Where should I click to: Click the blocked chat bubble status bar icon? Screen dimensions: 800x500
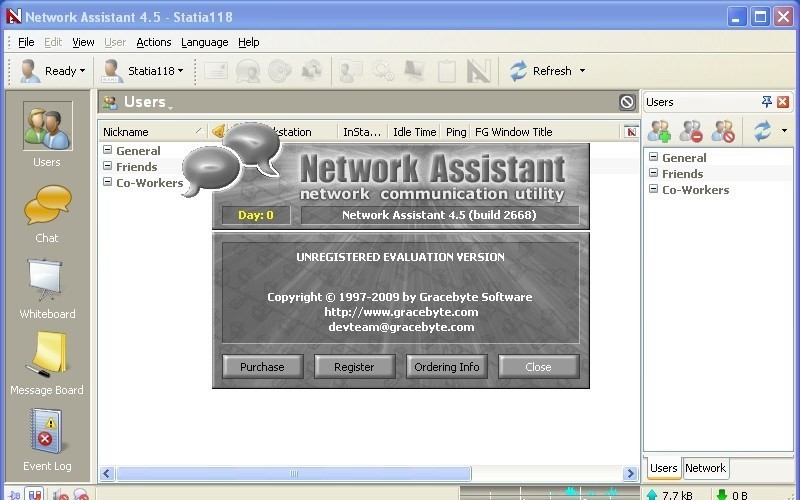81,494
